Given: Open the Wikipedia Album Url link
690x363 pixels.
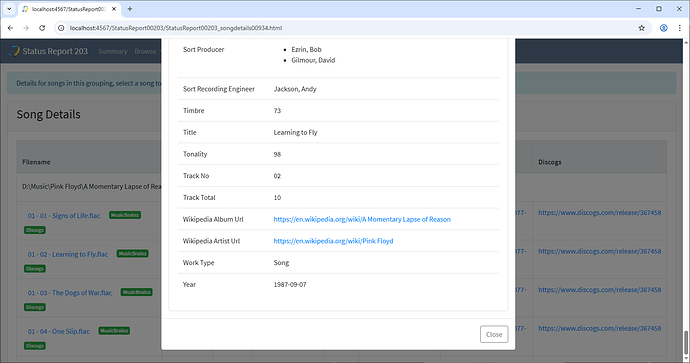Looking at the screenshot, I should pyautogui.click(x=362, y=219).
